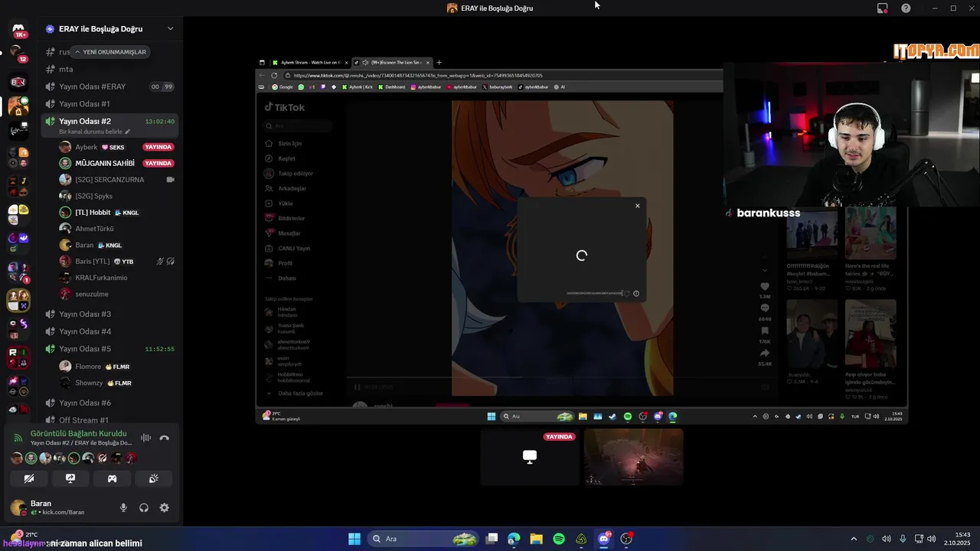Image resolution: width=980 pixels, height=551 pixels.
Task: Show hidden system tray icons
Action: pos(854,539)
